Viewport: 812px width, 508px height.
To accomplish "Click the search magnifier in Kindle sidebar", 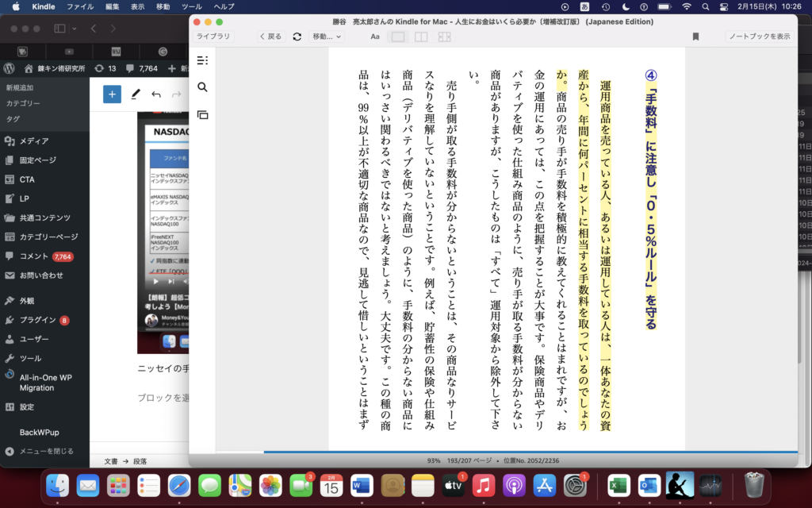I will pyautogui.click(x=202, y=87).
